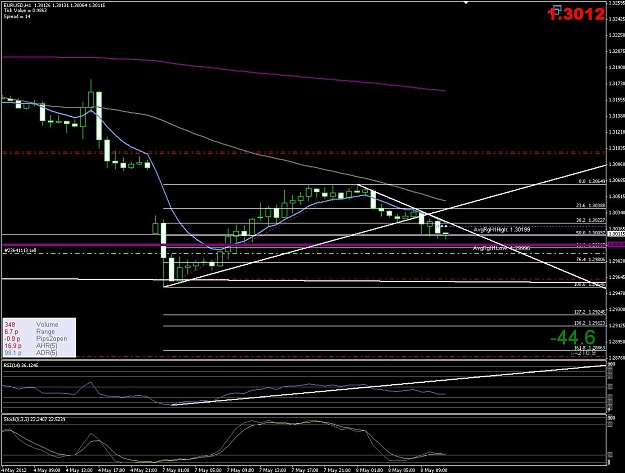Select the 76.4 Fibonacci level label
Screen dimensions: 625x473
pyautogui.click(x=591, y=259)
